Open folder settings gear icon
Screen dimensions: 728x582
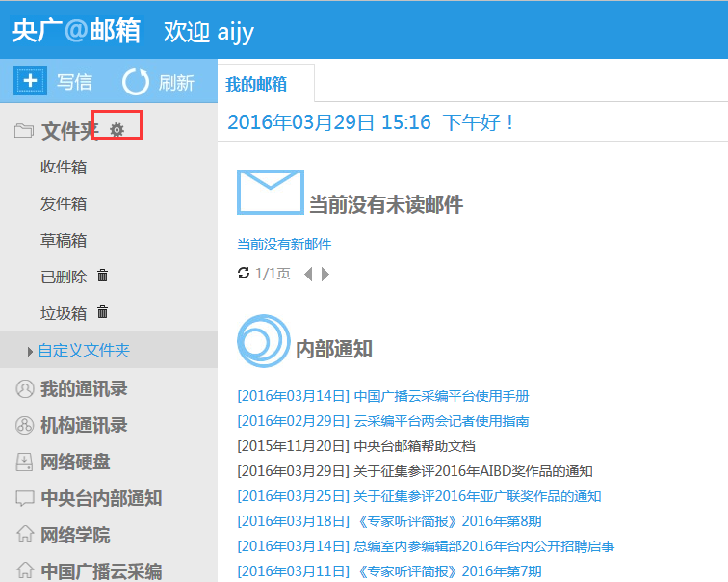(x=117, y=129)
